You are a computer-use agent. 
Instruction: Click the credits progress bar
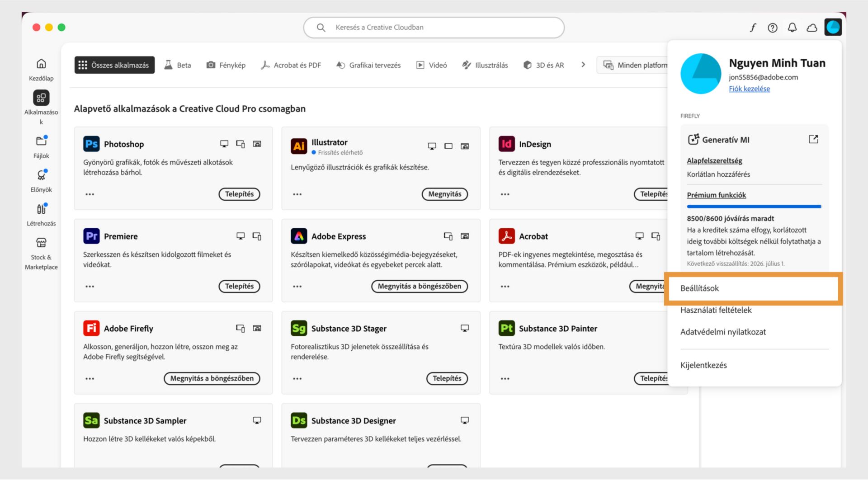(x=754, y=207)
